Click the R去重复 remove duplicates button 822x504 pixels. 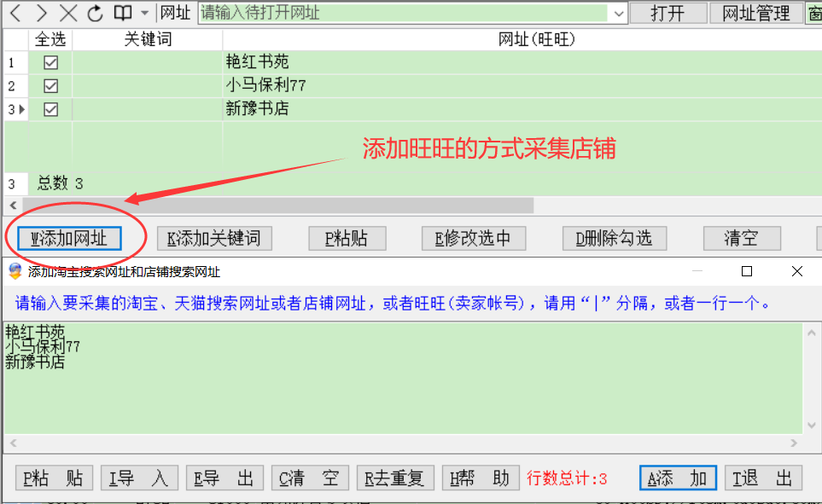click(x=395, y=478)
